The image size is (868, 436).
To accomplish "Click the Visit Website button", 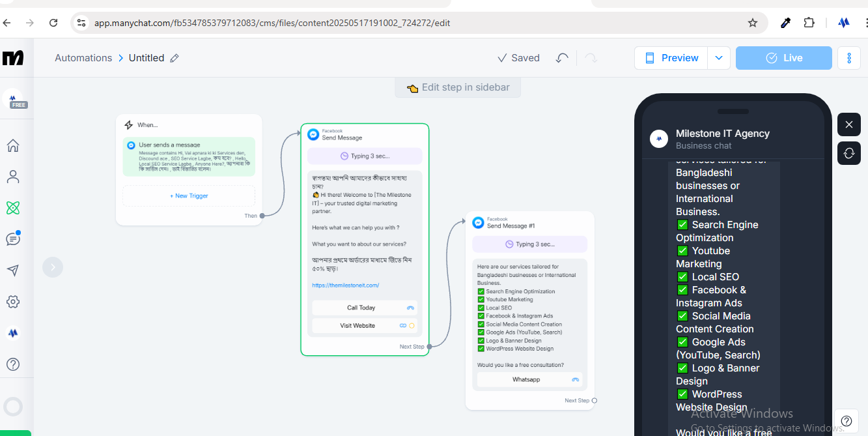I will (365, 325).
